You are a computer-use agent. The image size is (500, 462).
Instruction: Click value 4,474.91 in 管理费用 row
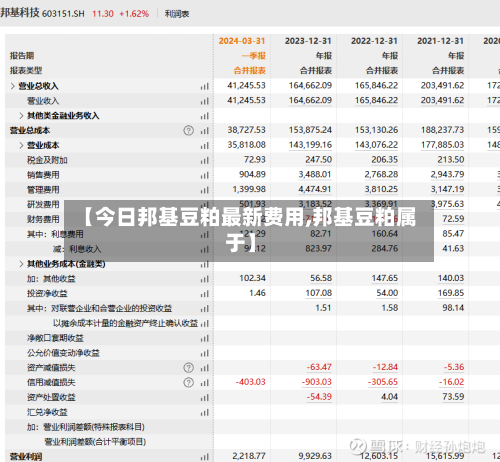coord(315,189)
